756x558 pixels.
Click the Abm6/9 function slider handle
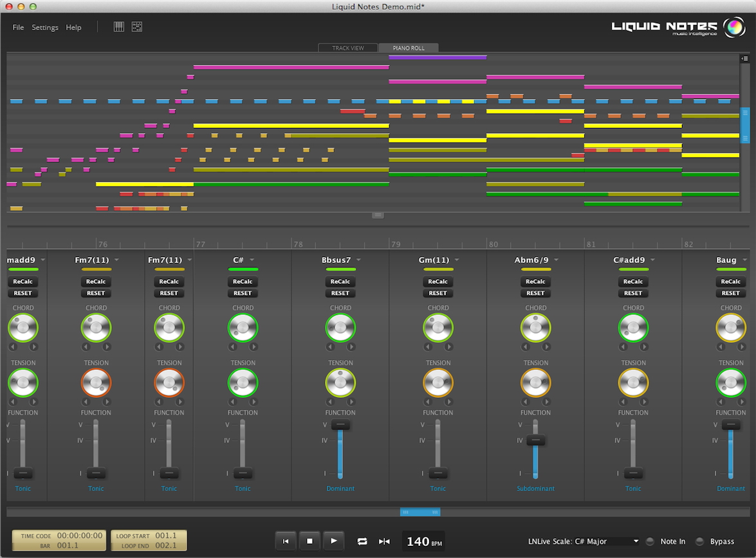(535, 440)
